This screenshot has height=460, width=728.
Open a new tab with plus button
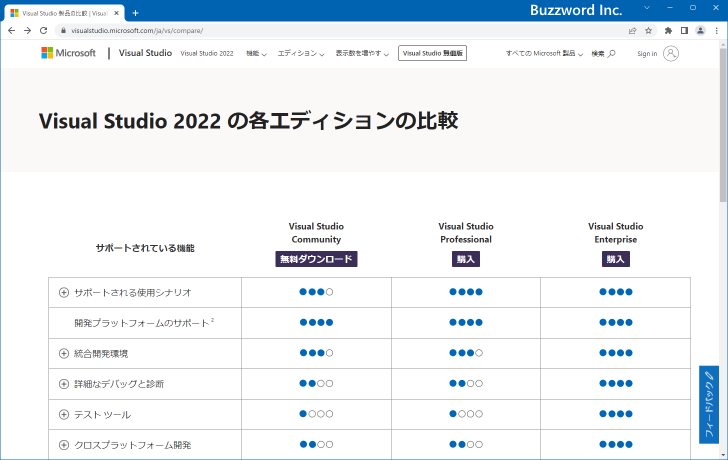coord(135,13)
